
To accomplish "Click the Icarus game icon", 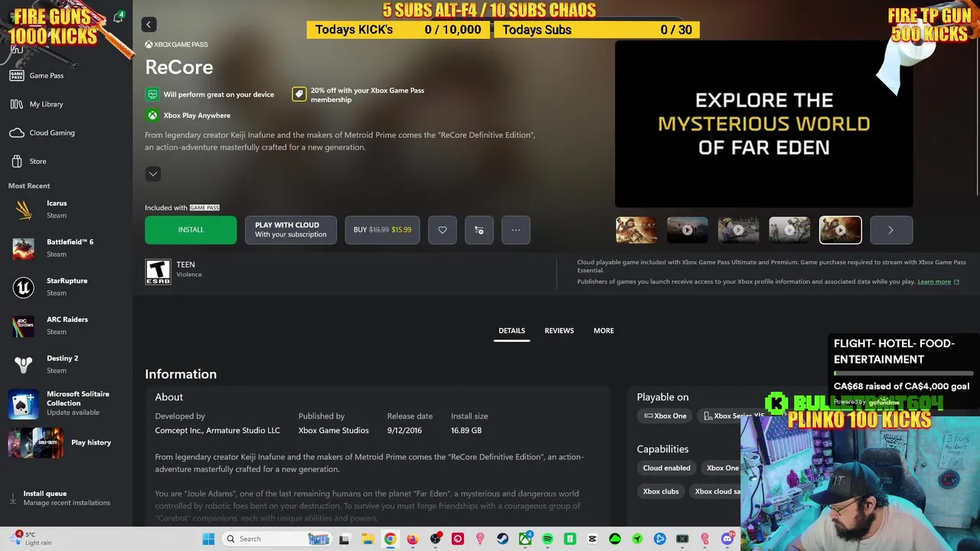I will (x=24, y=209).
